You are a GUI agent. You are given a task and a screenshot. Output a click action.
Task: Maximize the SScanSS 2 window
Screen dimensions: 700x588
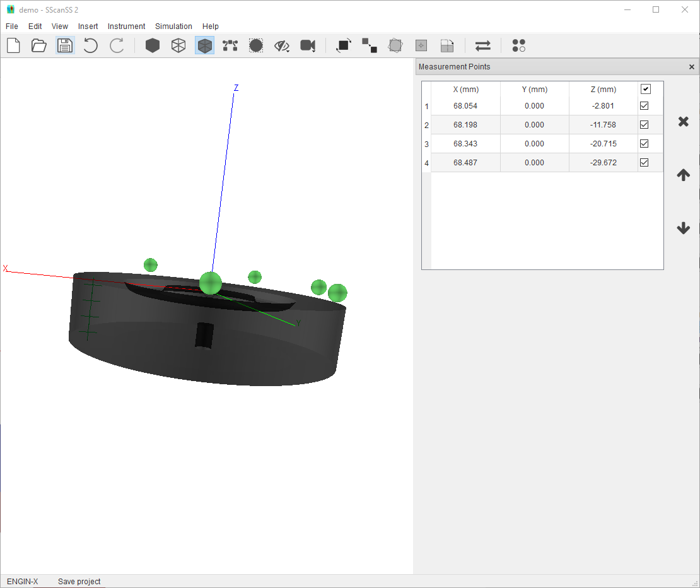pyautogui.click(x=656, y=9)
